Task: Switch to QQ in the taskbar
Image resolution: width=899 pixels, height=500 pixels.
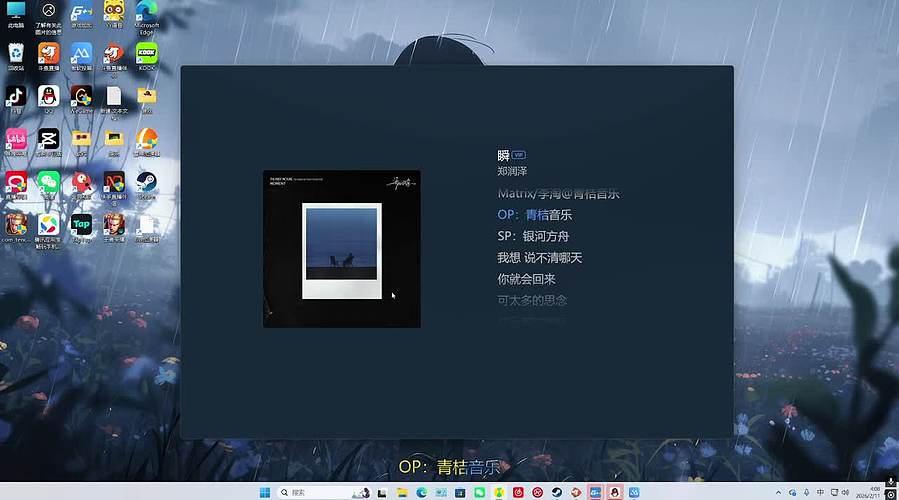Action: click(615, 493)
